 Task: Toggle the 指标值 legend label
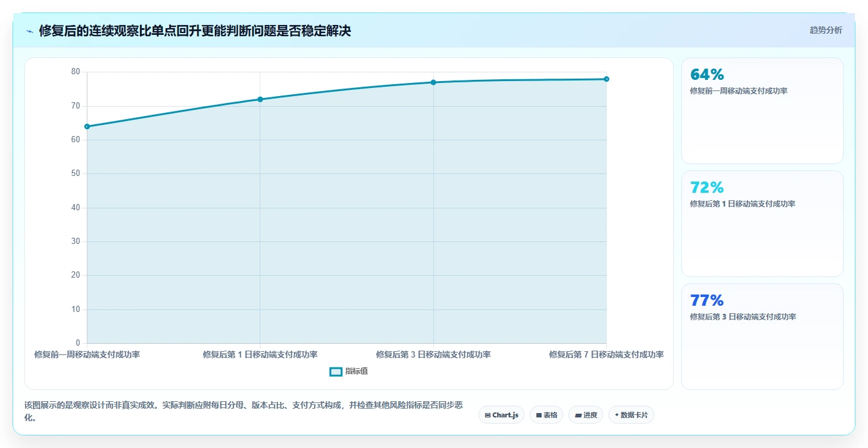tap(357, 371)
